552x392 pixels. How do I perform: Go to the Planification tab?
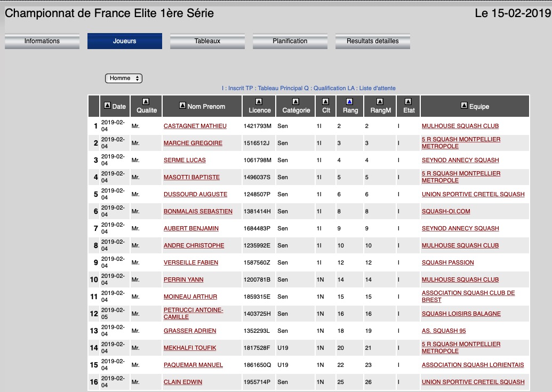pos(290,41)
